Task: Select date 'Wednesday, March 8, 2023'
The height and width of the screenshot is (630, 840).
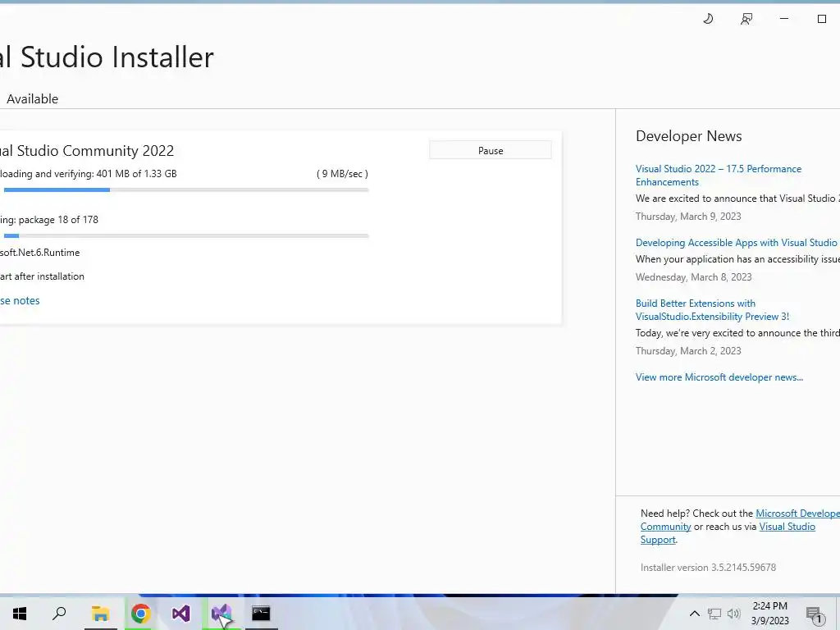Action: click(x=693, y=277)
